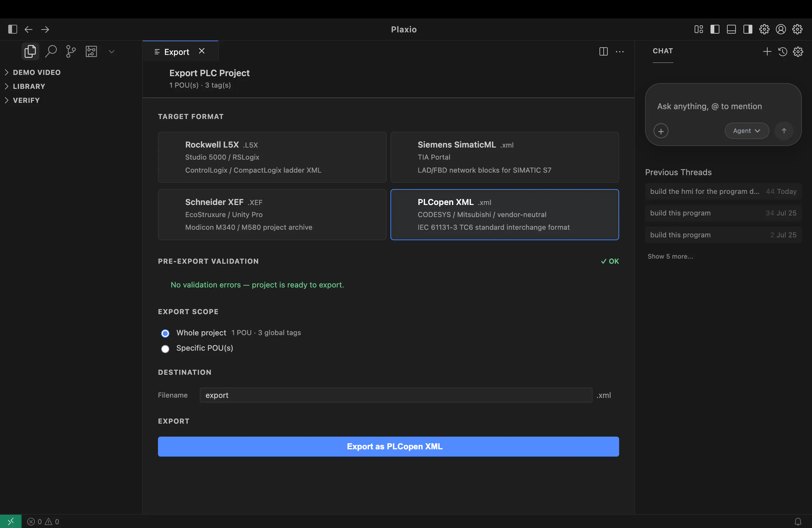
Task: Open the account profile icon
Action: coord(781,30)
